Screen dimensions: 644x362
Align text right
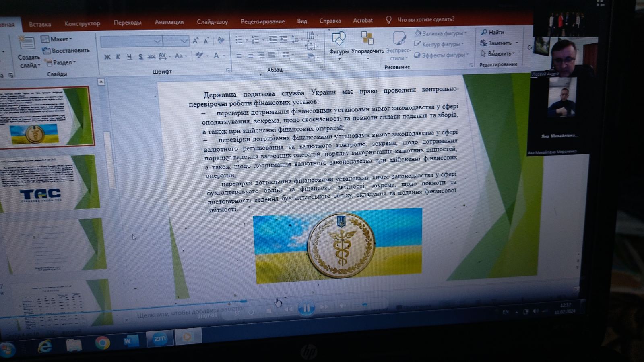click(261, 55)
